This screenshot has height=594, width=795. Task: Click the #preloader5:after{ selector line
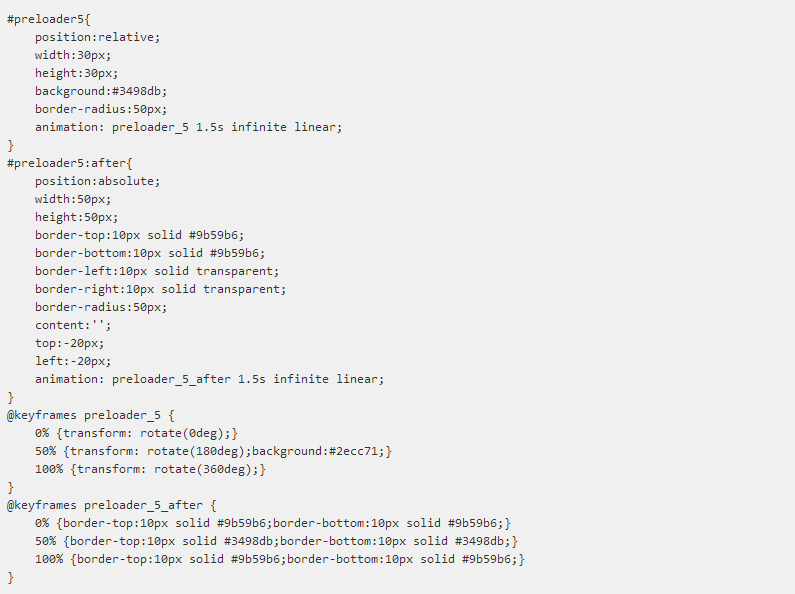coord(69,163)
